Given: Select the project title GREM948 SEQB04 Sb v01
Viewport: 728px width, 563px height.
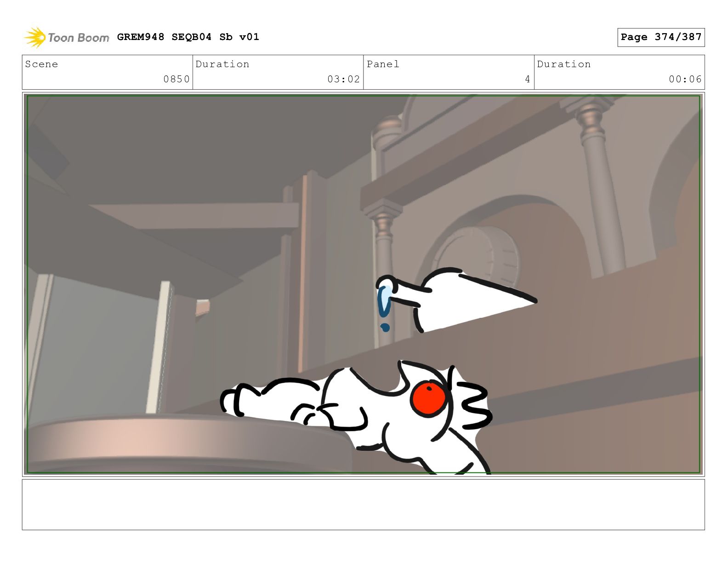Looking at the screenshot, I should 188,37.
